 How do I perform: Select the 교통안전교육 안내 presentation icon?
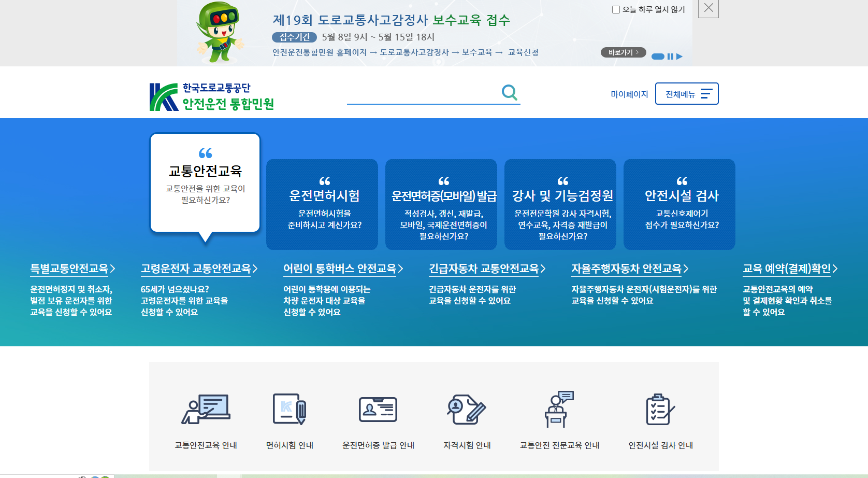(x=206, y=409)
